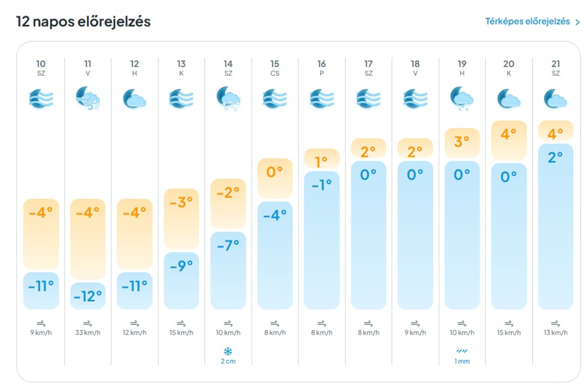The height and width of the screenshot is (390, 588).
Task: Click the rain shower icon for day 19
Action: 462,98
